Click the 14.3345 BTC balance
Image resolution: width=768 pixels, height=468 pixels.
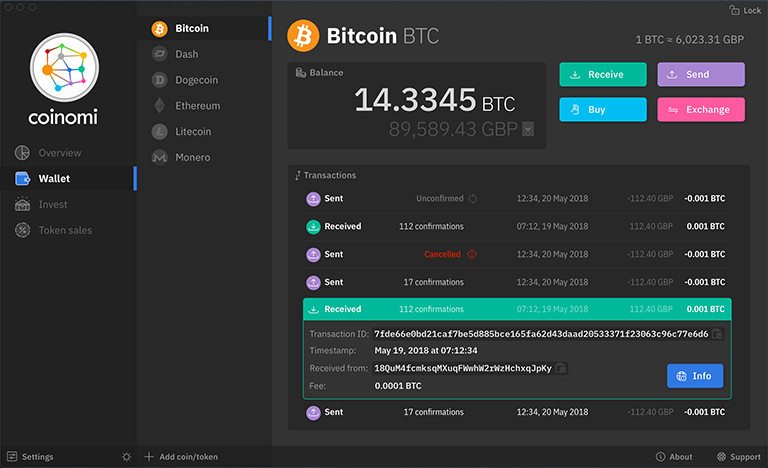434,100
